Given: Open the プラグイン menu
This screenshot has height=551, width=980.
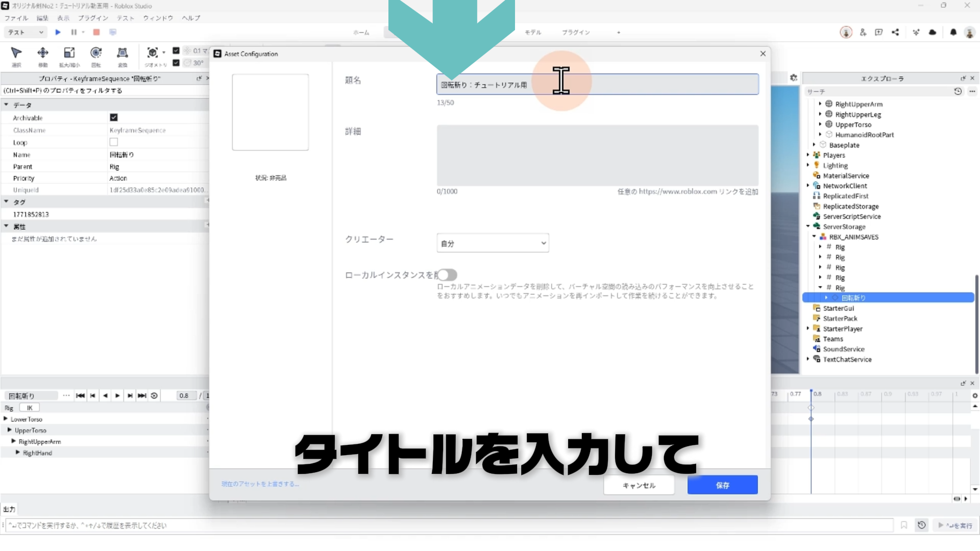Looking at the screenshot, I should point(93,18).
